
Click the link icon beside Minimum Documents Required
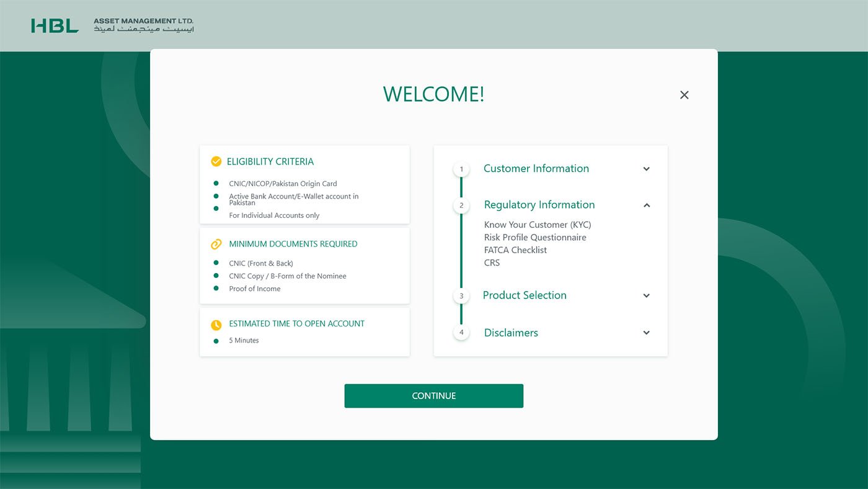216,244
